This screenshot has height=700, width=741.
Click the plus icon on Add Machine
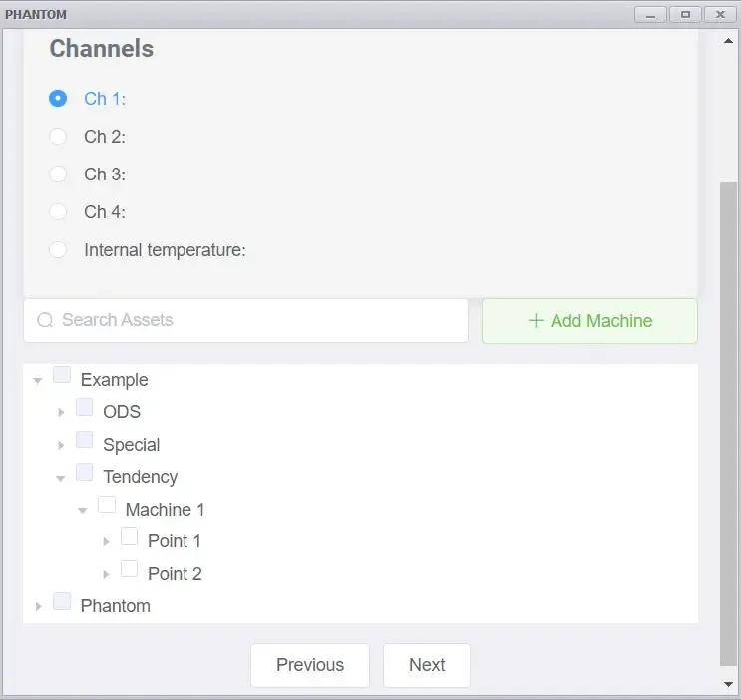pyautogui.click(x=536, y=320)
